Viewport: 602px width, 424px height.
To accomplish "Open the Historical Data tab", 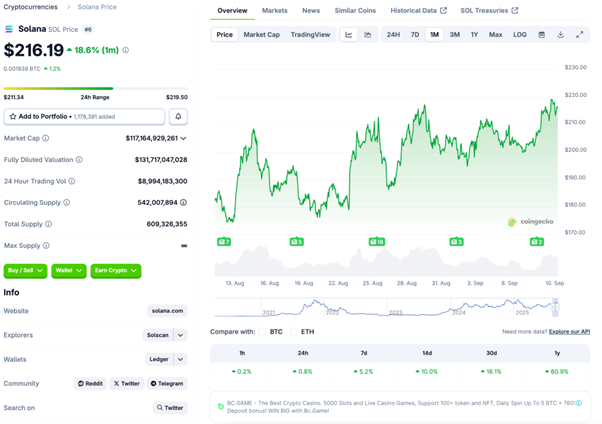I will (418, 11).
